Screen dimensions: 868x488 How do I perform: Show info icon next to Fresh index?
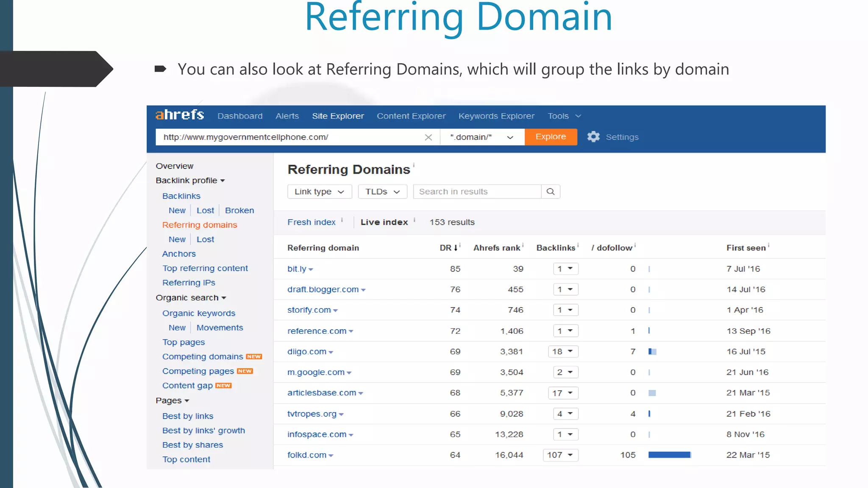point(342,220)
